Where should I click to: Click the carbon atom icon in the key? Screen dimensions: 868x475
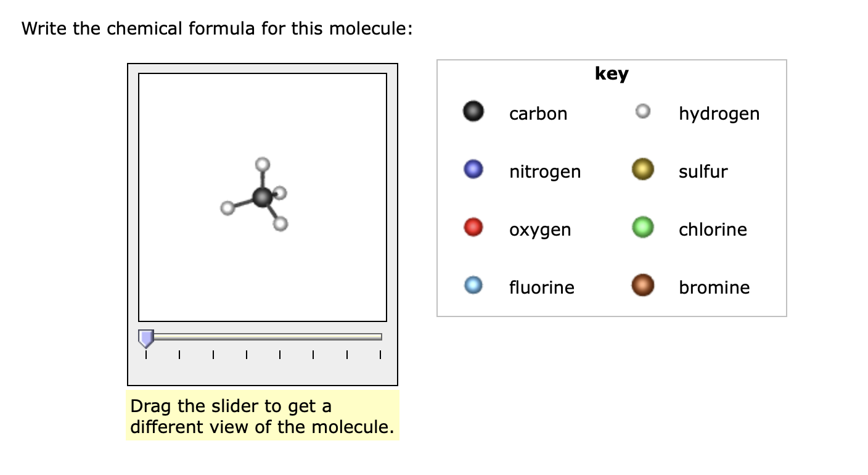tap(472, 112)
